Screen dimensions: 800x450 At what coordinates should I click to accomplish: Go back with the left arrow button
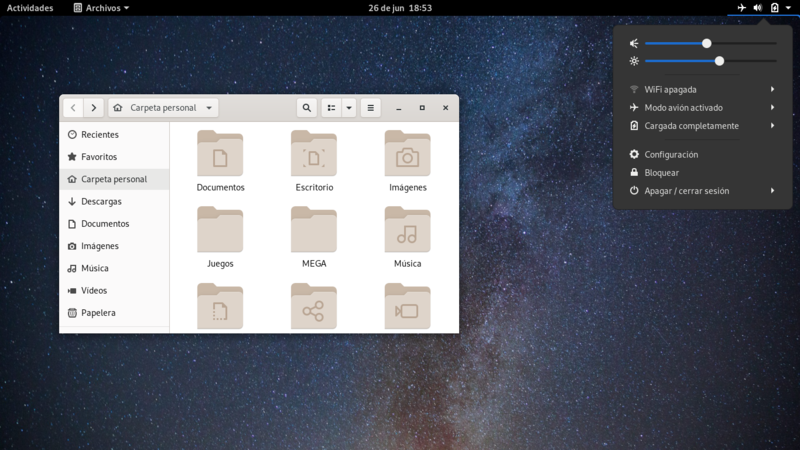73,108
